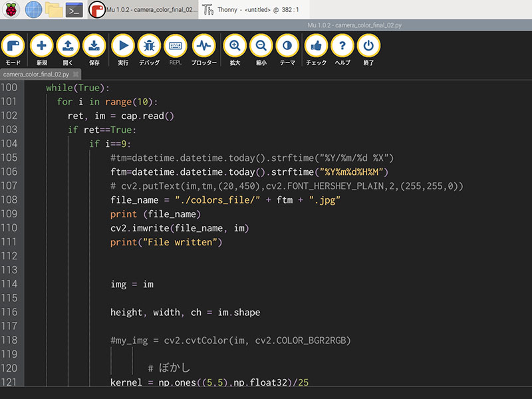Run the script with 実行 button
Viewport: 532px width, 399px height.
pos(123,47)
